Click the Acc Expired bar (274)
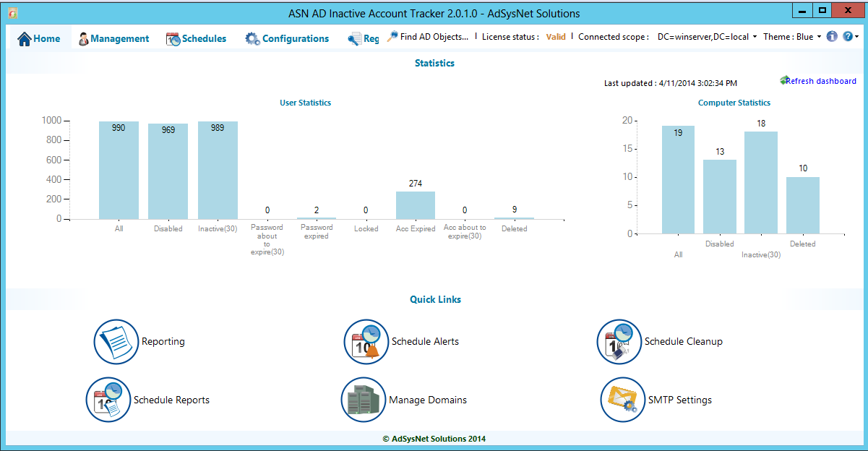 [416, 205]
